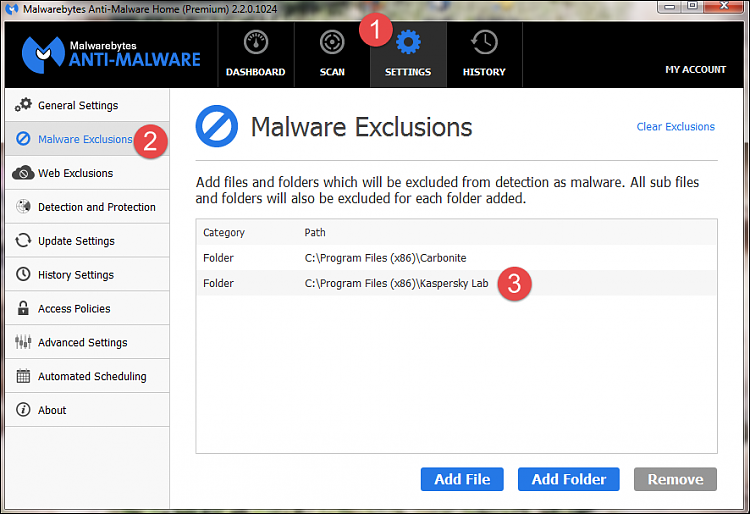Click the Add Folder button
This screenshot has width=750, height=514.
(x=569, y=479)
